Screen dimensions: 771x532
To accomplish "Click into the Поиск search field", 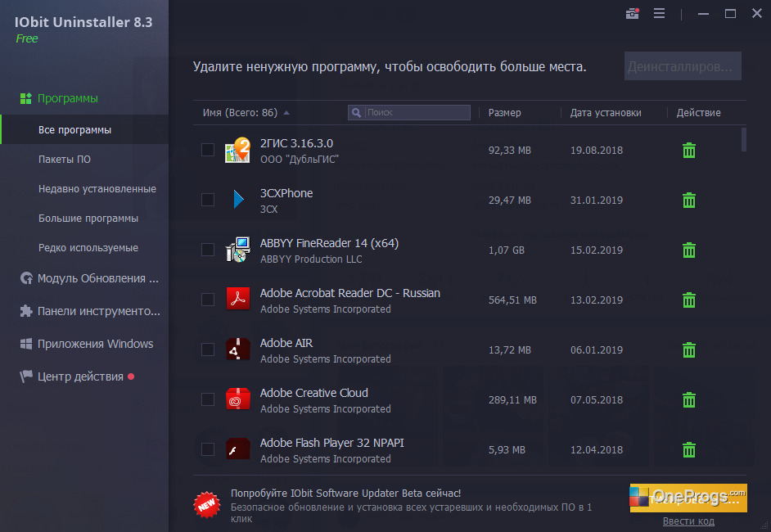I will tap(409, 113).
